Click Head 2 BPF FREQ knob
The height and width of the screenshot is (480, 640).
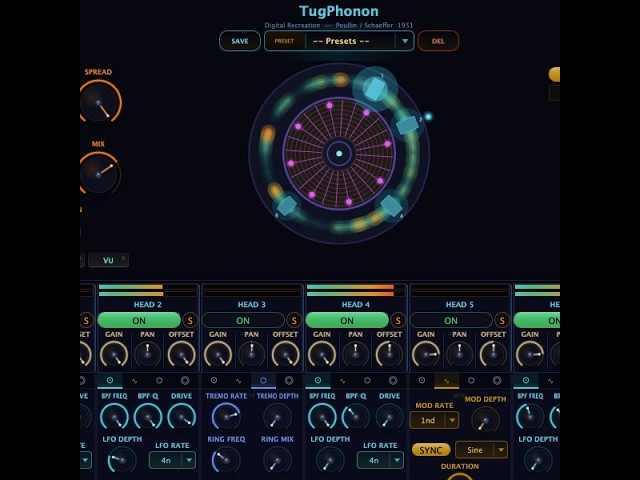click(x=114, y=416)
